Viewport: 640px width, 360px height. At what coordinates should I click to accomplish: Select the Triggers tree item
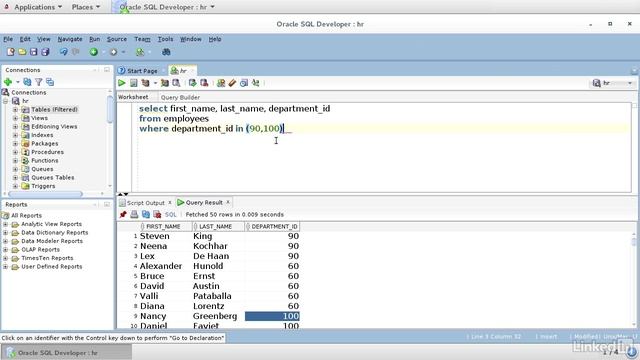[43, 186]
